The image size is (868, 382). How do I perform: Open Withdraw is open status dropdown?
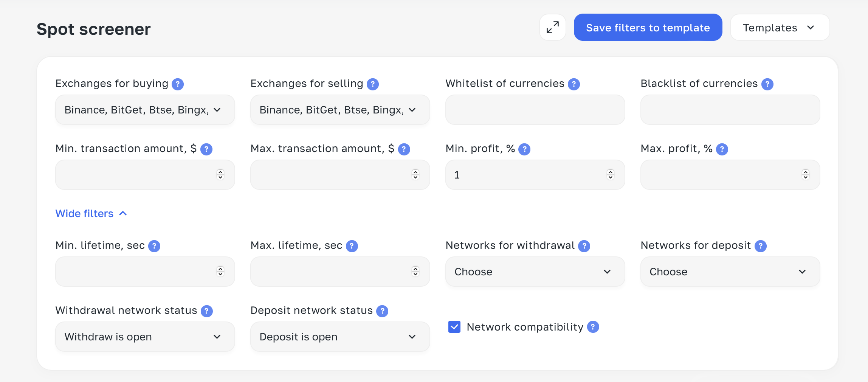[145, 337]
